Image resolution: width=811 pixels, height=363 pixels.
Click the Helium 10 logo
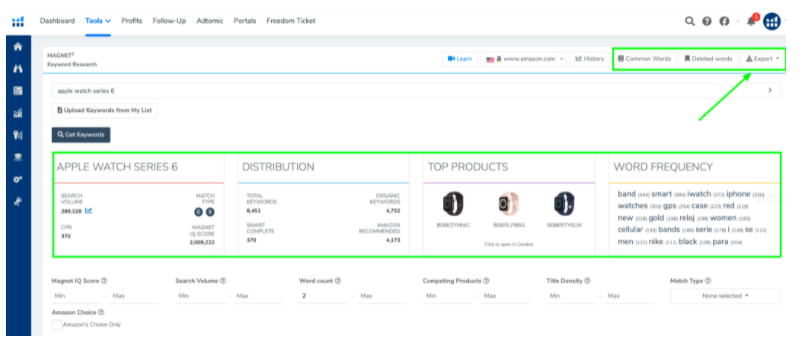point(18,21)
